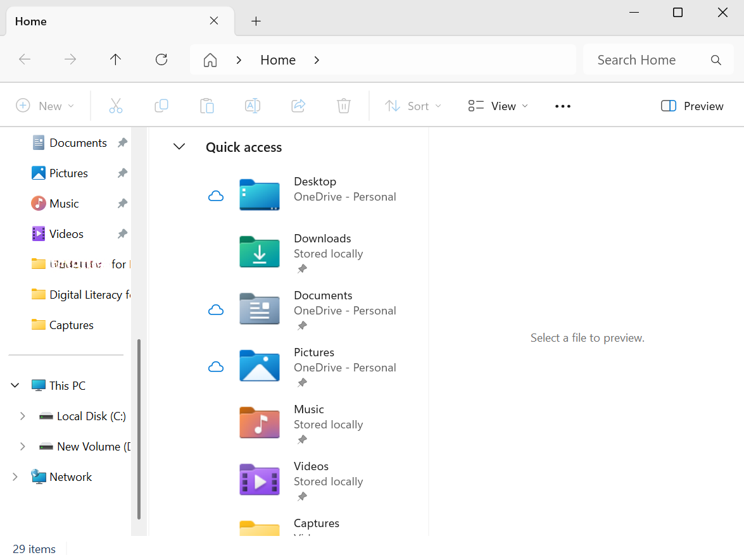Screen dimensions: 744x560
Task: Select Network in navigation pane
Action: click(71, 476)
